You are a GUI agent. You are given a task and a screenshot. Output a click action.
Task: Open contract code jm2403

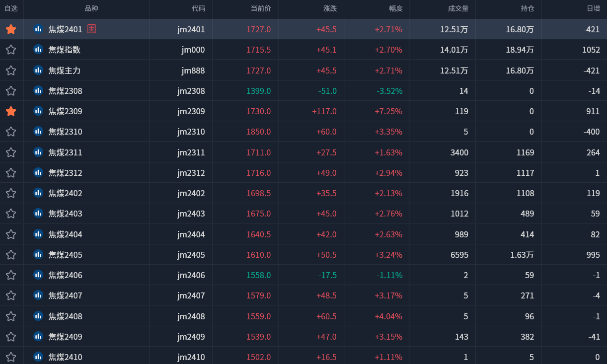(191, 214)
